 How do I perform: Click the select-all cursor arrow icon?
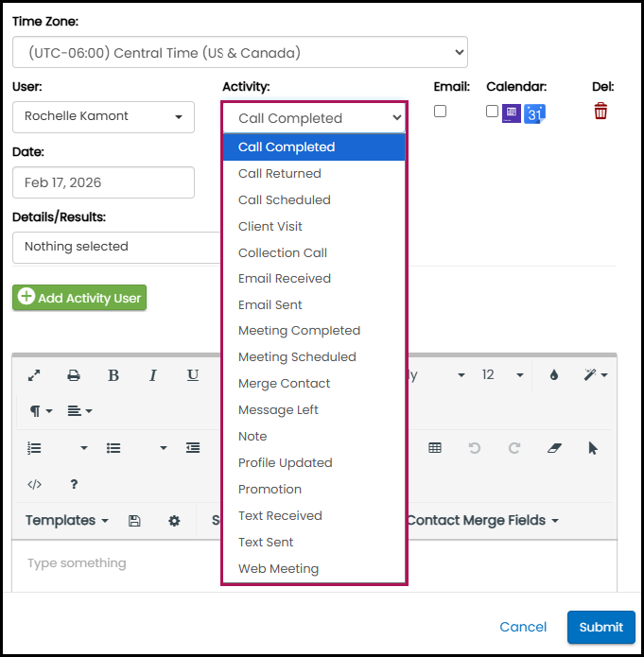(x=593, y=448)
